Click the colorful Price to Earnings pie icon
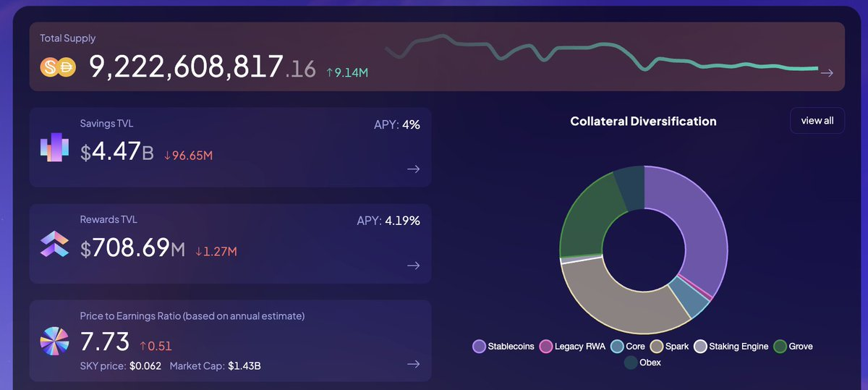 pos(54,342)
